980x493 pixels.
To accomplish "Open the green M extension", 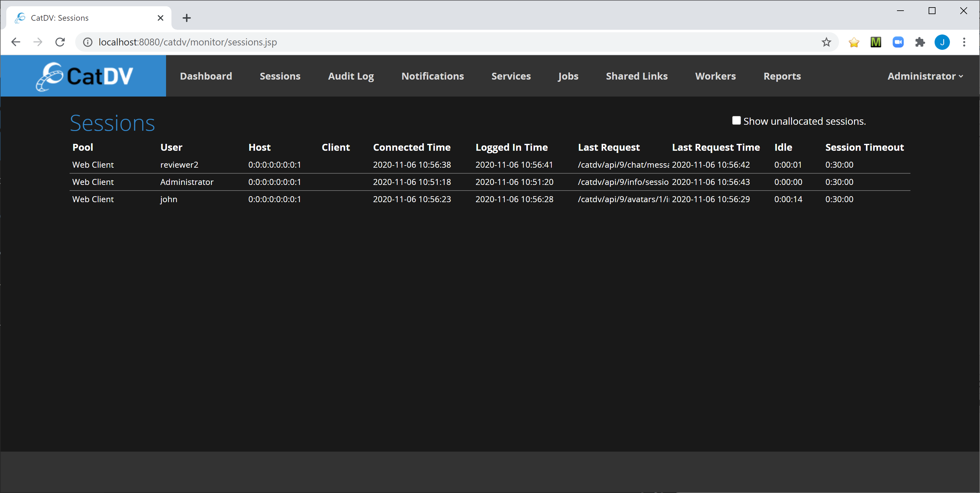I will [876, 42].
